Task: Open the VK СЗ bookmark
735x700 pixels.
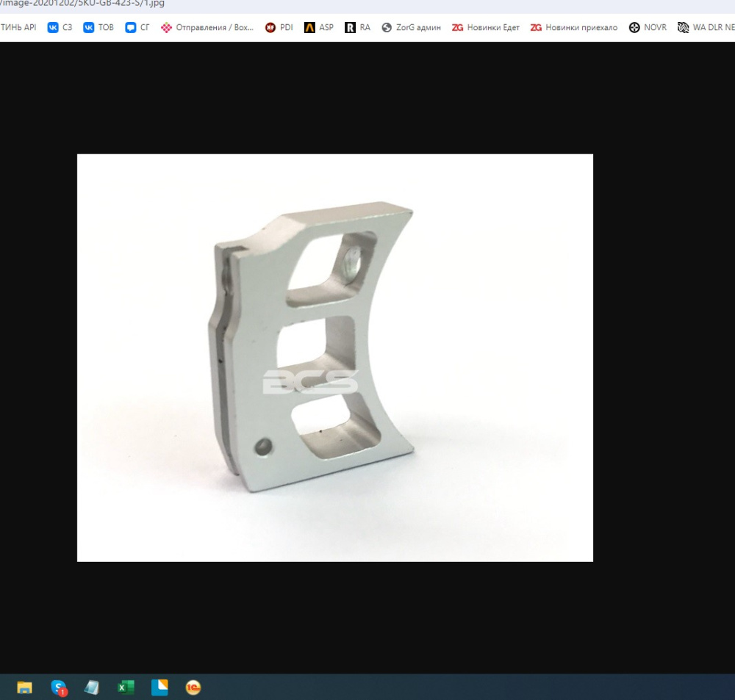Action: (60, 28)
